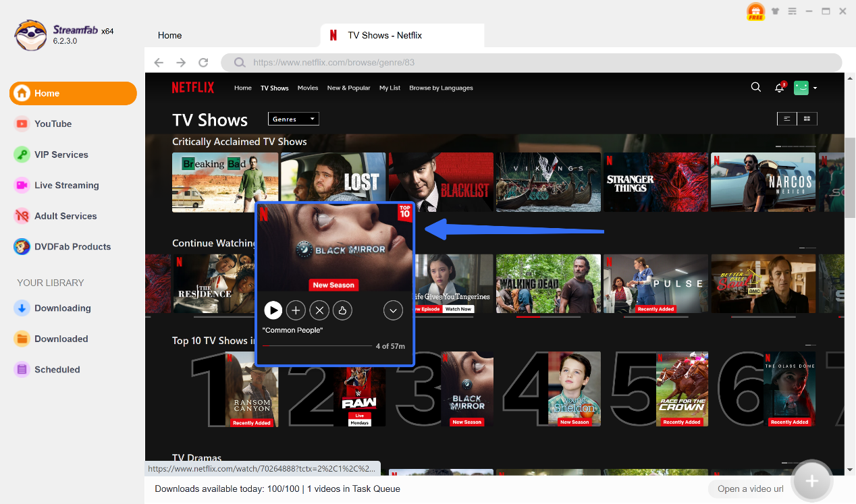This screenshot has height=504, width=856.
Task: Open New & Popular in Netflix navigation
Action: click(x=348, y=88)
